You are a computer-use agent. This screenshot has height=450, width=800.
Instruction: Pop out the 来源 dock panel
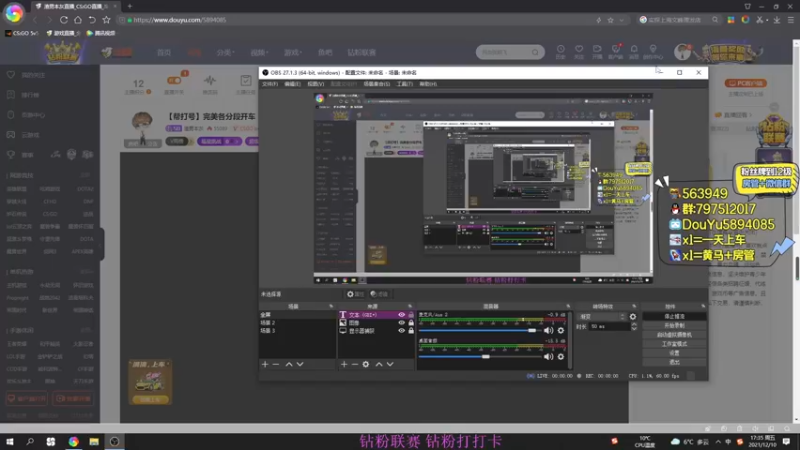410,306
